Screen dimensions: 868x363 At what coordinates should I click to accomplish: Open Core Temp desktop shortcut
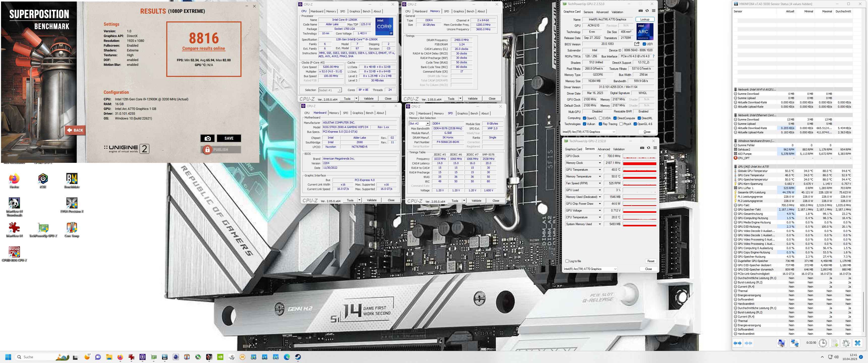tap(72, 230)
